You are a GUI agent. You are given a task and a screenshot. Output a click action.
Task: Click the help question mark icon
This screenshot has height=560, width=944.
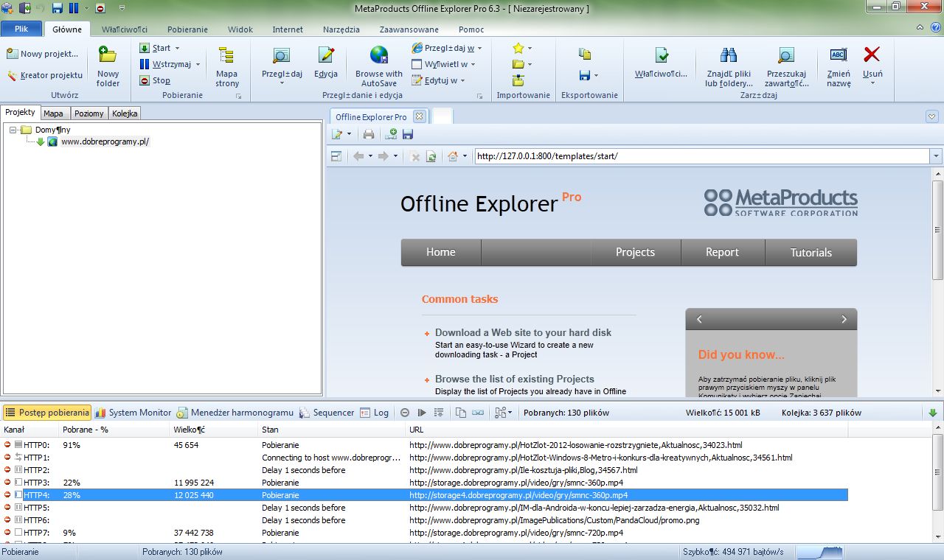(936, 28)
